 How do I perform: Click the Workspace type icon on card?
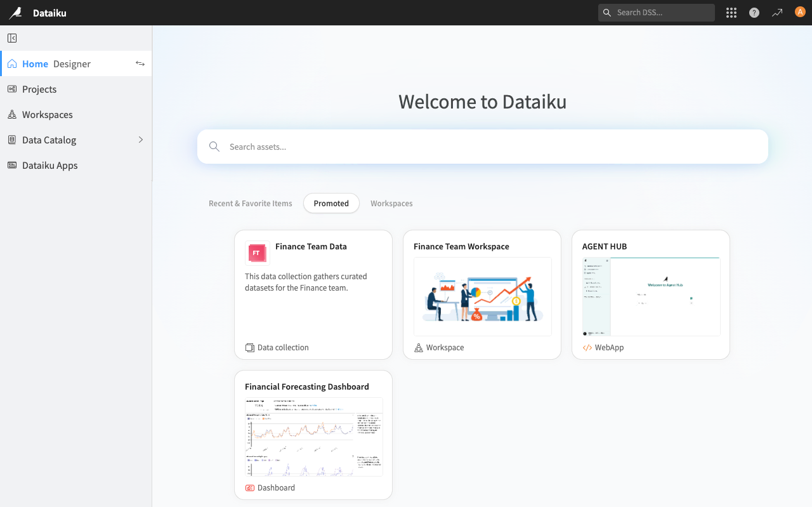(419, 348)
